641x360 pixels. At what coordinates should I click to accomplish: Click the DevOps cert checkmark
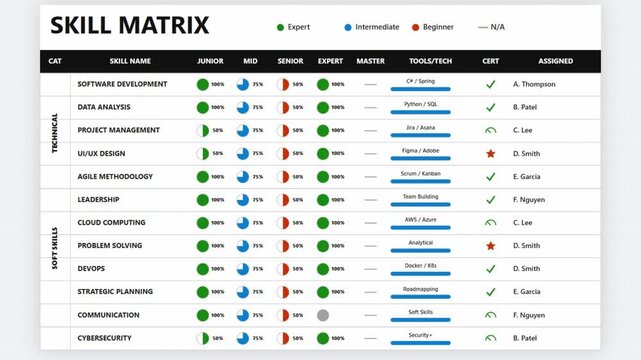click(491, 269)
